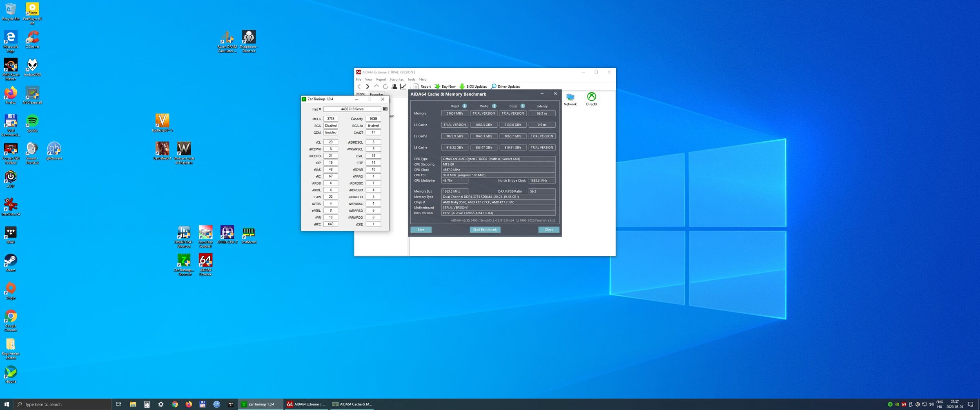This screenshot has width=980, height=410.
Task: Open the graph icon in AIDA64 toolbar
Action: click(403, 86)
